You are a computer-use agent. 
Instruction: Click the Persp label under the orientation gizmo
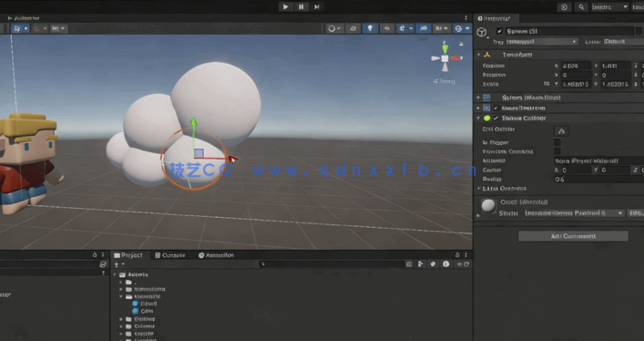tap(444, 81)
